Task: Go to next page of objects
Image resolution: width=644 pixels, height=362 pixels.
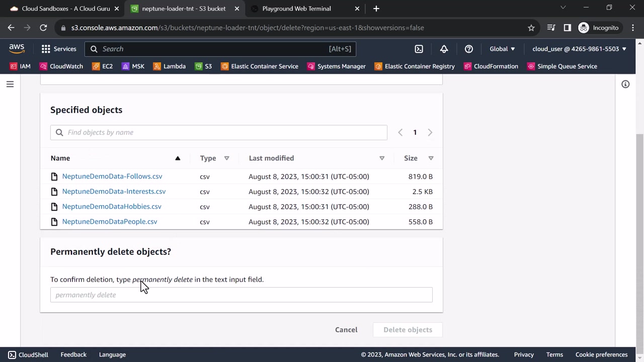Action: (x=430, y=133)
